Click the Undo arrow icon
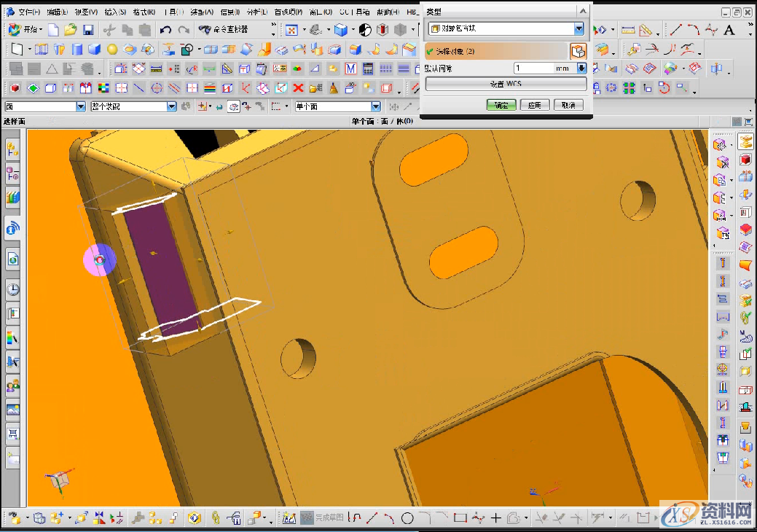Viewport: 757px width, 532px height. pos(166,30)
